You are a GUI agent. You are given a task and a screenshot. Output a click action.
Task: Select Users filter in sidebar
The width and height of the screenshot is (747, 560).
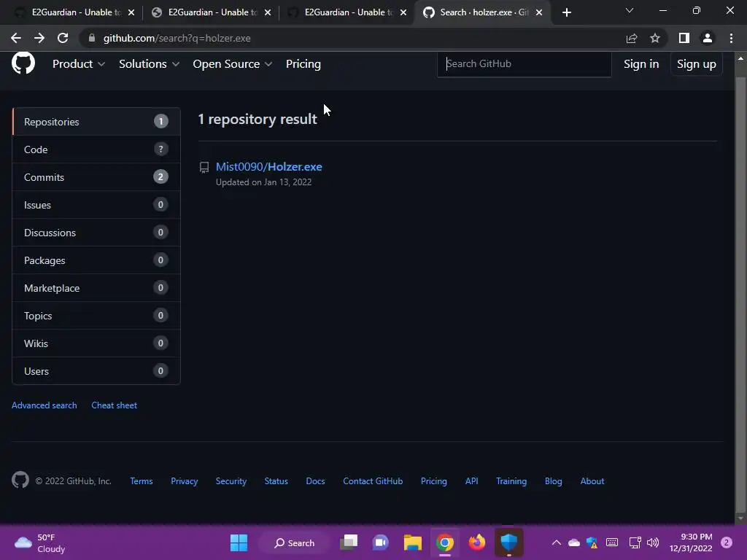click(x=96, y=370)
